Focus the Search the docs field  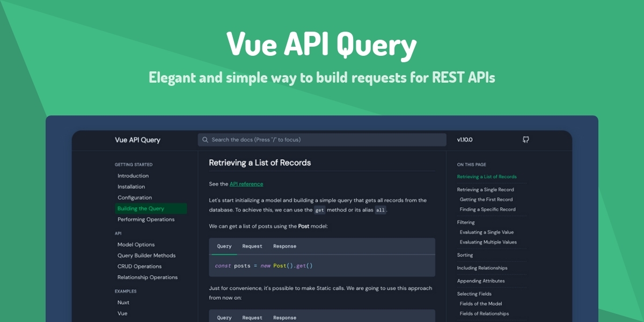(322, 140)
